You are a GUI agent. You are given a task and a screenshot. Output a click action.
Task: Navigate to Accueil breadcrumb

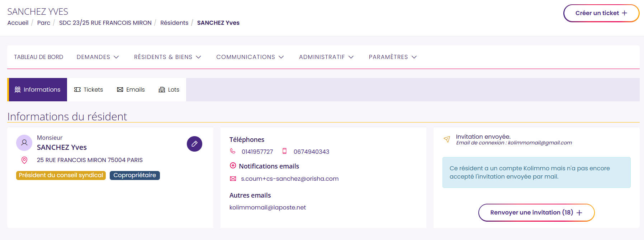click(18, 23)
